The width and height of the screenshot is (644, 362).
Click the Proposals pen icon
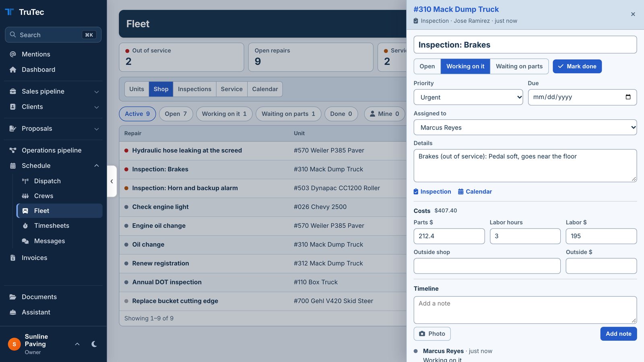pos(13,128)
